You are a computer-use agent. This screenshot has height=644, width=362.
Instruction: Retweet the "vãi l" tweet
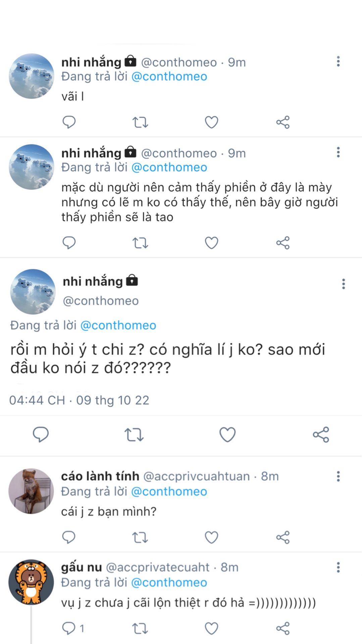point(140,122)
